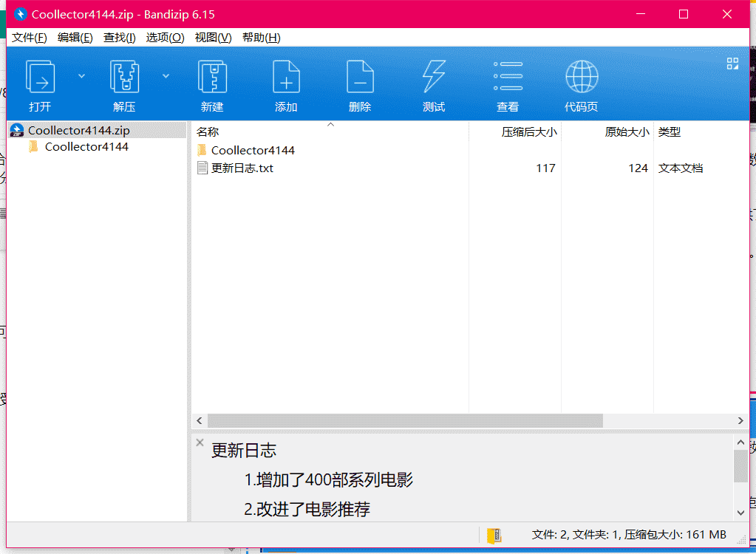Click the New archive (新建) icon
The image size is (756, 554).
pos(212,76)
